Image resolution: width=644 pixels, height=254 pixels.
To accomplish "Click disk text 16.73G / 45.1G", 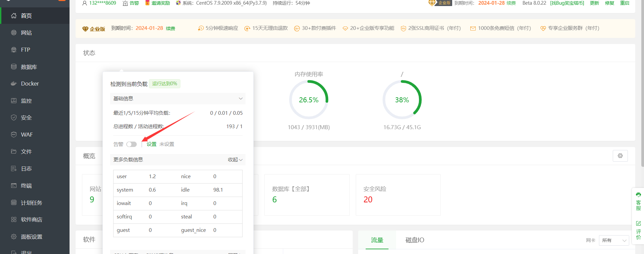I will 402,127.
